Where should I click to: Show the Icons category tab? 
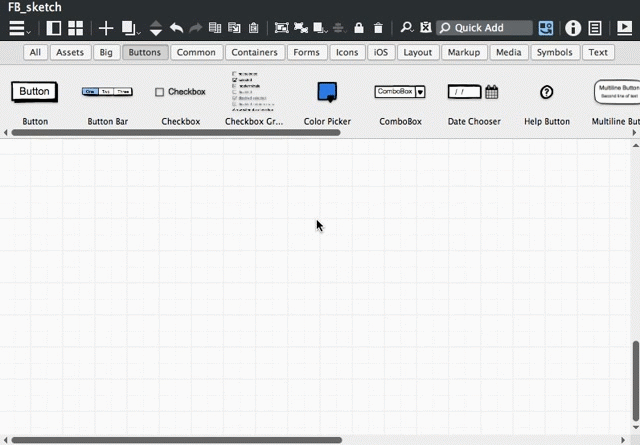tap(347, 52)
